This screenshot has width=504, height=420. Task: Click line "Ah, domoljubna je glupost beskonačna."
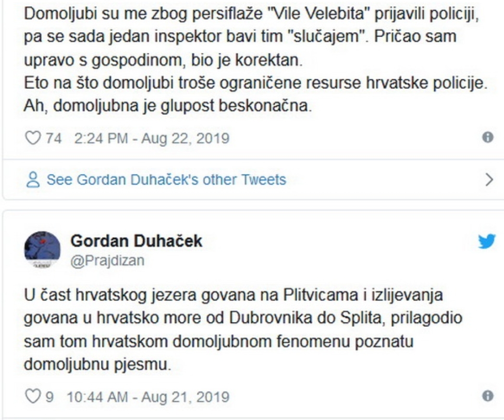click(168, 107)
